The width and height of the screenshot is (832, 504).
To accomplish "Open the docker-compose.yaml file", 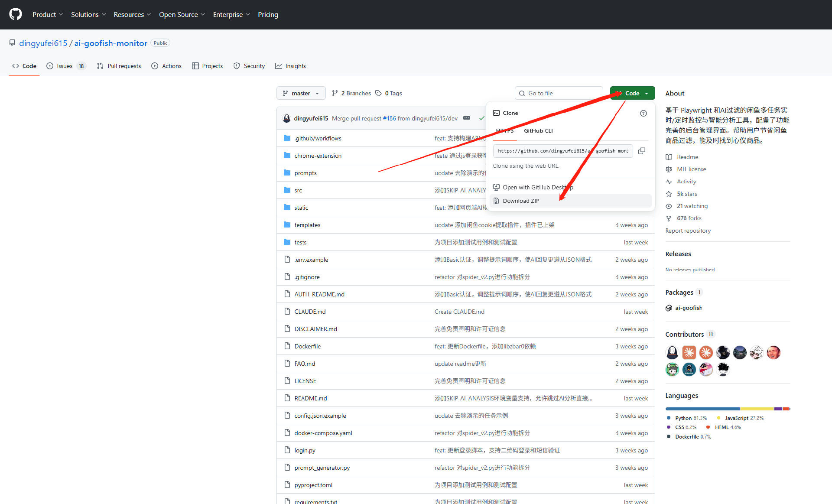I will tap(323, 433).
